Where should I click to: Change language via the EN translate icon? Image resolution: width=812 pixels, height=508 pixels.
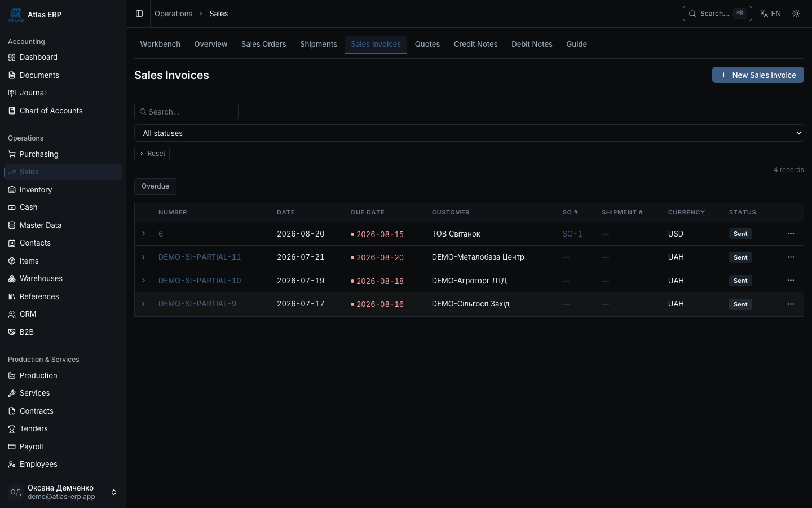770,14
